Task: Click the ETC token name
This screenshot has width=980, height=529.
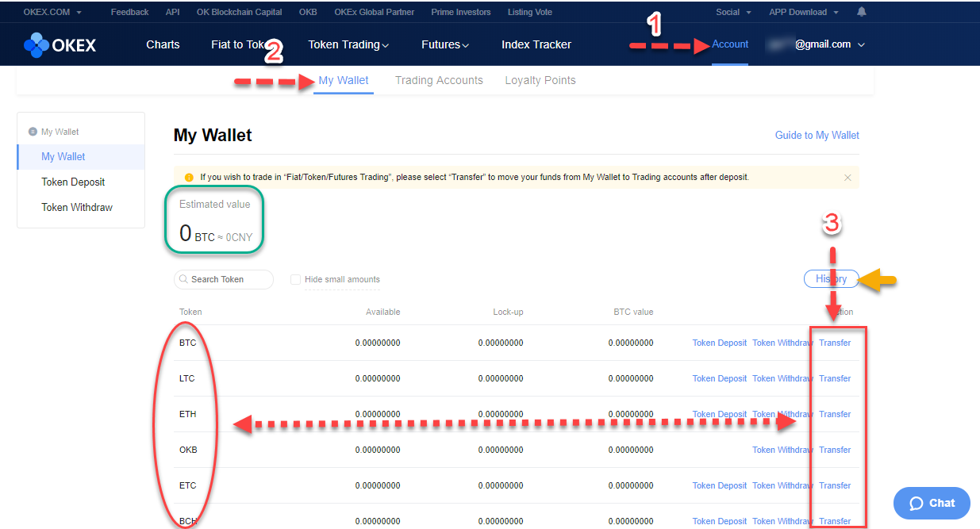Action: (x=187, y=485)
